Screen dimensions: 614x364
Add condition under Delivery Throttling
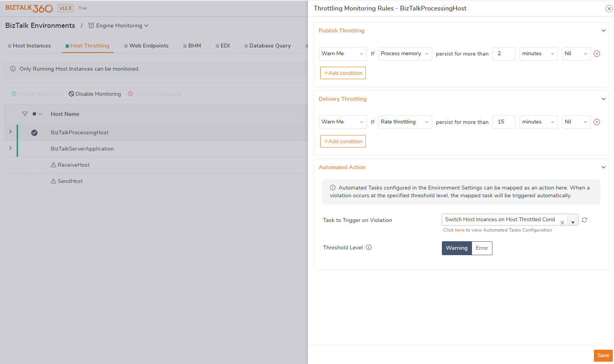click(343, 141)
